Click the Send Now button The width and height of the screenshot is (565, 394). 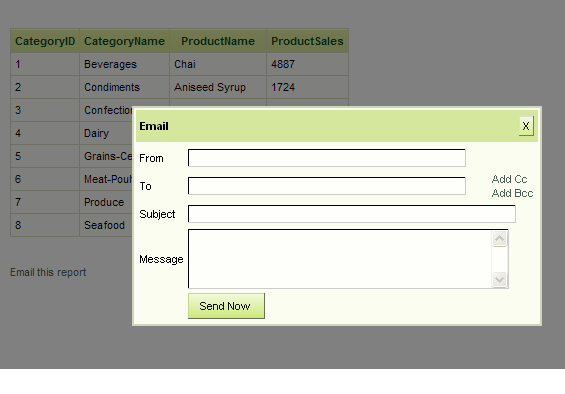point(226,306)
